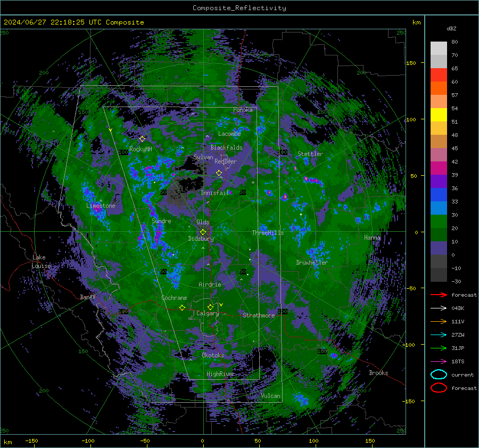Screen dimensions: 479x448
Task: Click the orange 111V arrow symbol
Action: coord(439,321)
